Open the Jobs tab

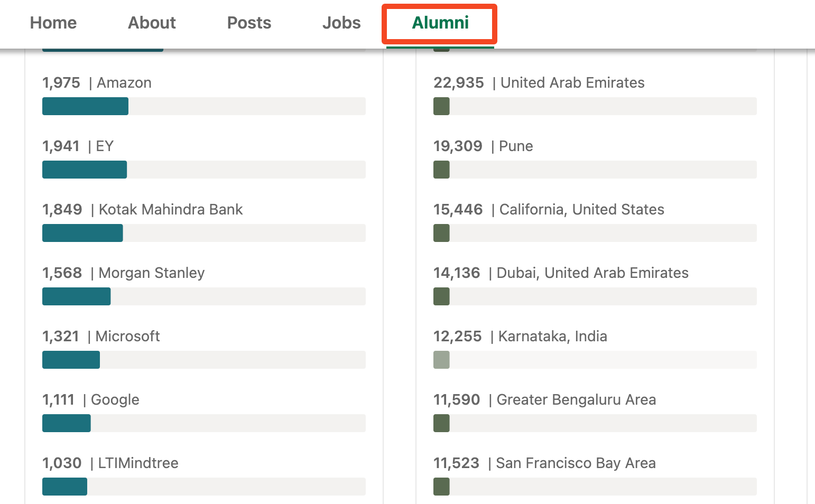[341, 23]
